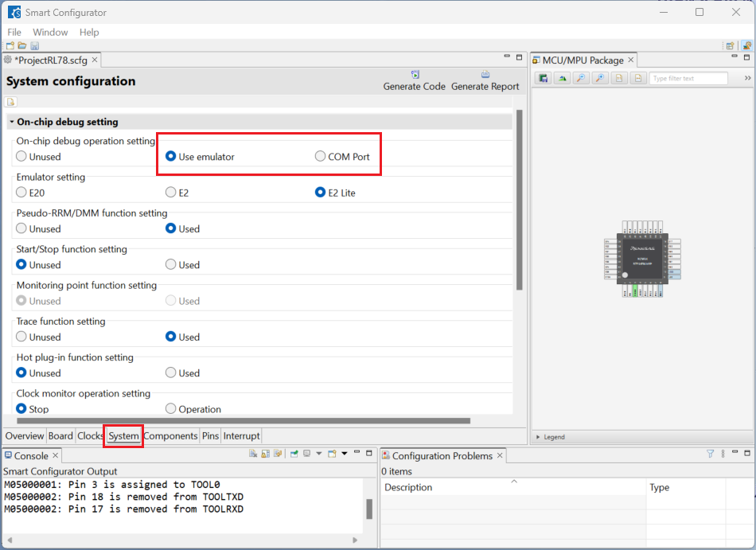Image resolution: width=756 pixels, height=550 pixels.
Task: Close the Console view tab
Action: tap(56, 455)
